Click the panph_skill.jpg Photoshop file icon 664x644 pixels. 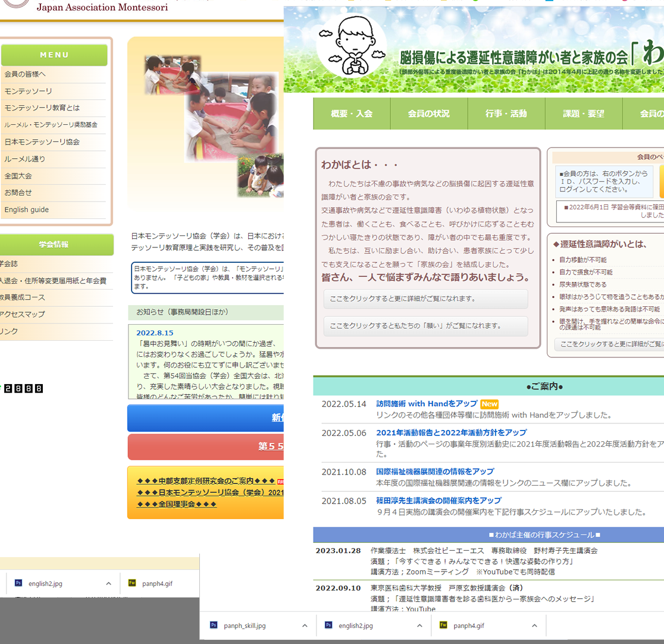click(214, 625)
